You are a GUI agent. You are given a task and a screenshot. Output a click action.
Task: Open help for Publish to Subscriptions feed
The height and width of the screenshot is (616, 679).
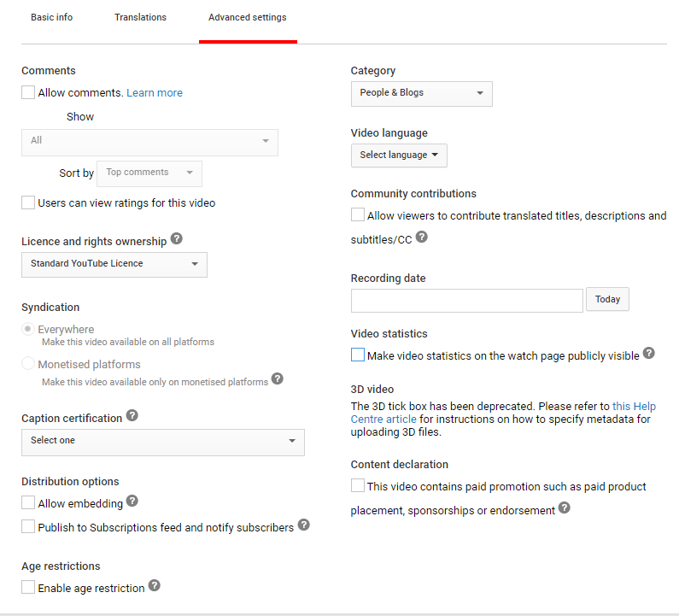point(304,525)
